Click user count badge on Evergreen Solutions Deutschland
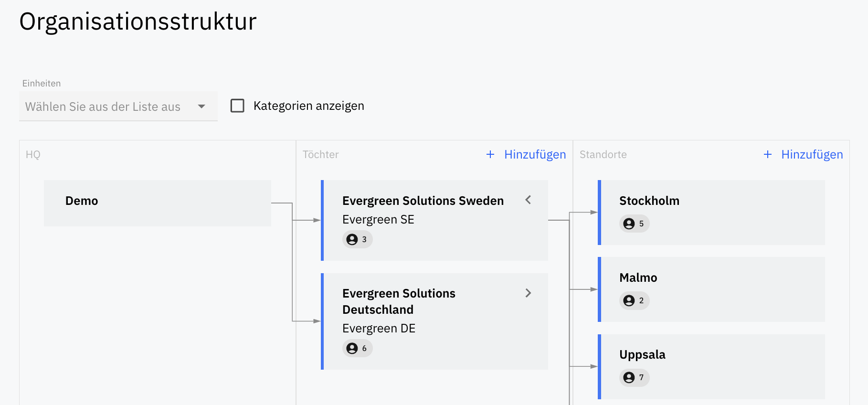 click(357, 348)
